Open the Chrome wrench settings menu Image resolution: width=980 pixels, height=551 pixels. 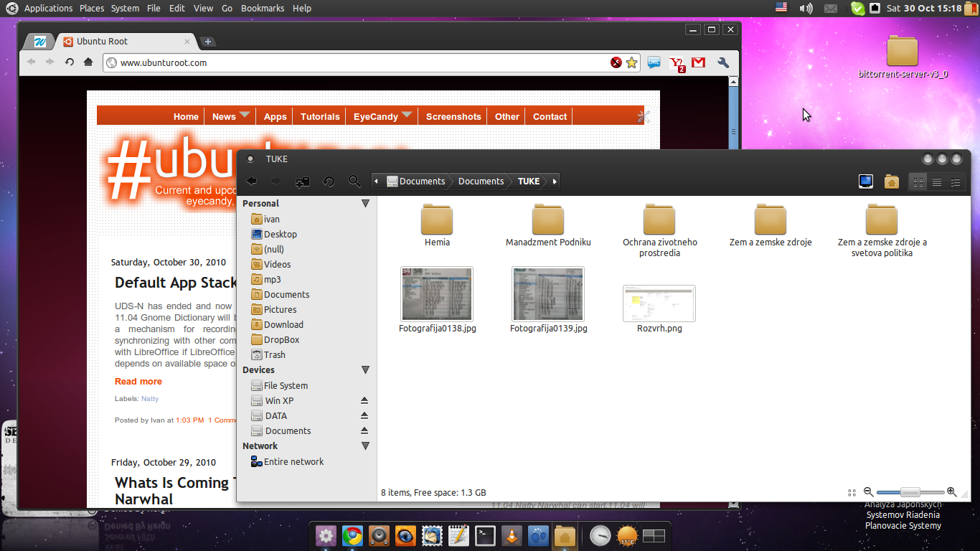723,62
